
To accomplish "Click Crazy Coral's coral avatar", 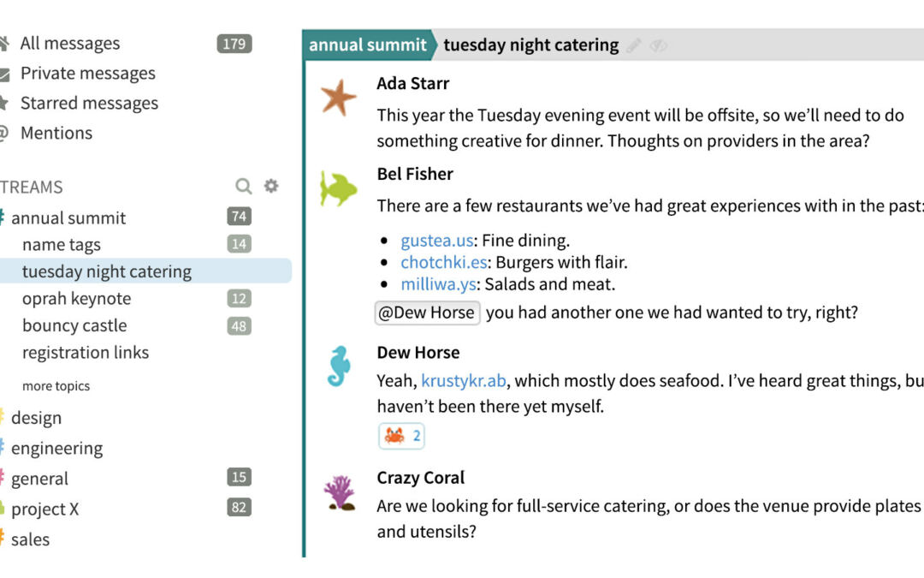I will 339,493.
